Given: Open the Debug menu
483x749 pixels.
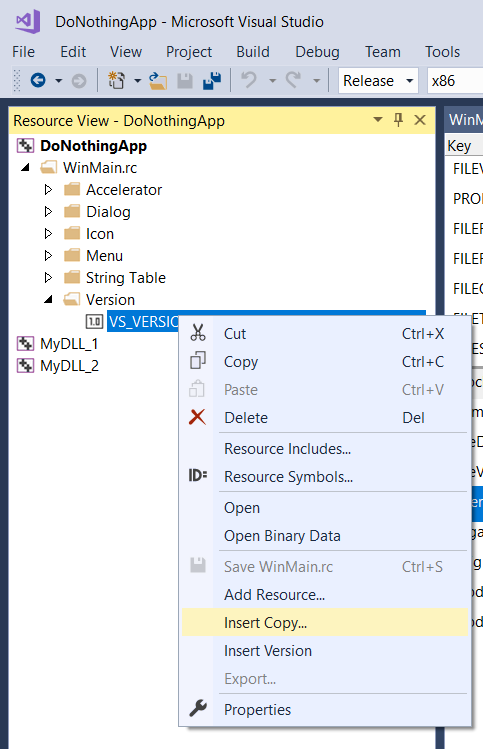Looking at the screenshot, I should (x=317, y=52).
